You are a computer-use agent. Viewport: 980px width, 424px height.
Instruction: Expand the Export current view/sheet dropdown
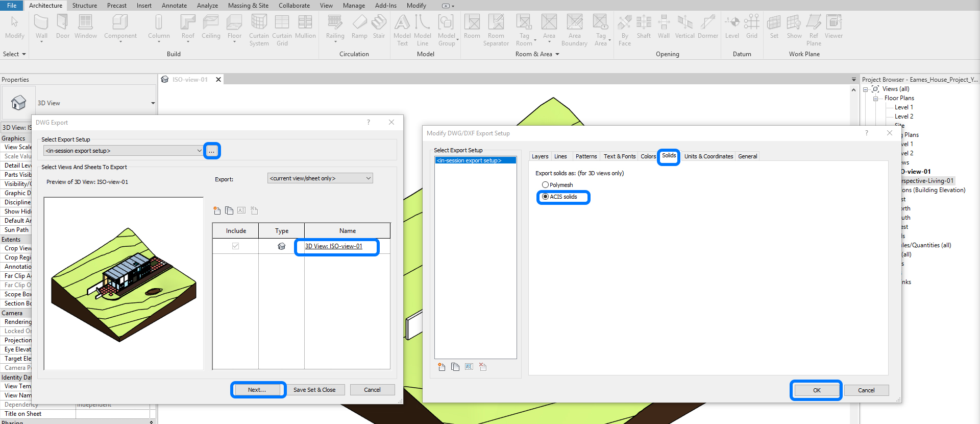point(320,178)
